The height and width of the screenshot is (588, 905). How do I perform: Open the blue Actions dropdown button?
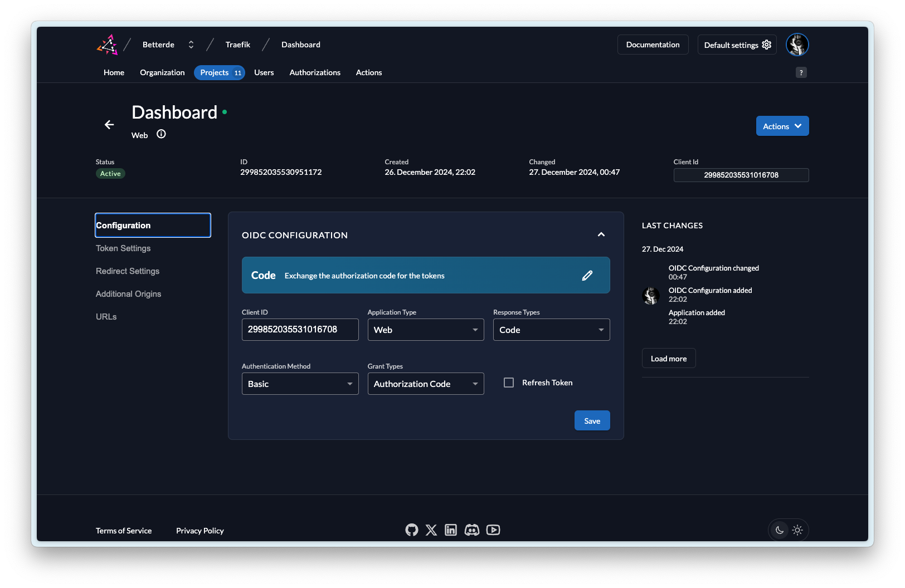tap(782, 126)
